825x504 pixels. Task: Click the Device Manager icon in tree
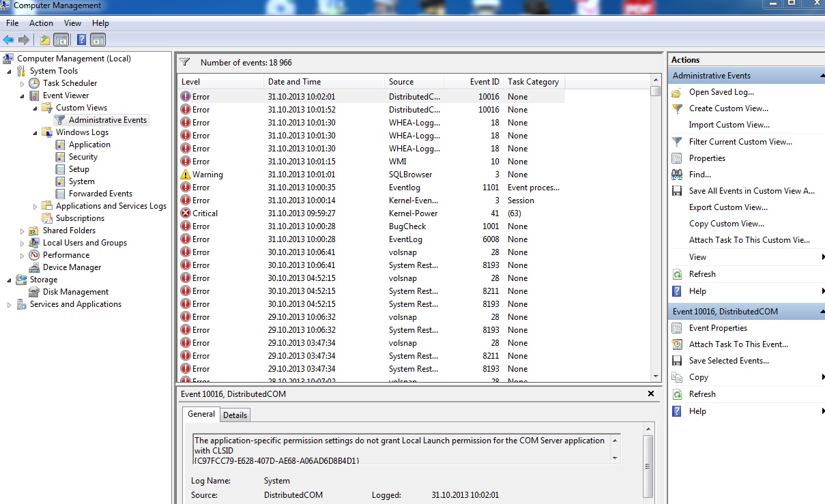[x=34, y=267]
